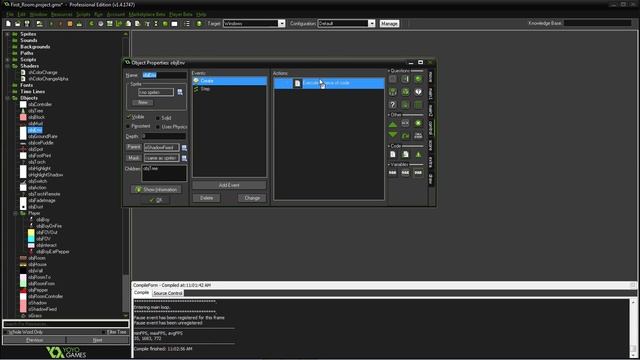640x360 pixels.
Task: Click the Create a room toolbar icon
Action: point(174,24)
